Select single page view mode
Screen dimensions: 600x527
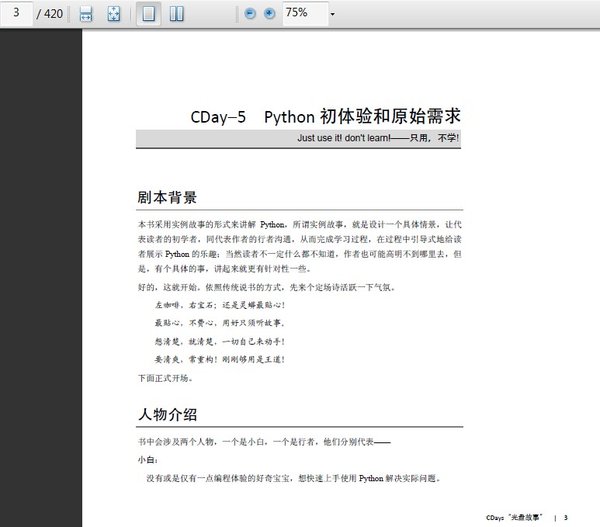pyautogui.click(x=149, y=14)
